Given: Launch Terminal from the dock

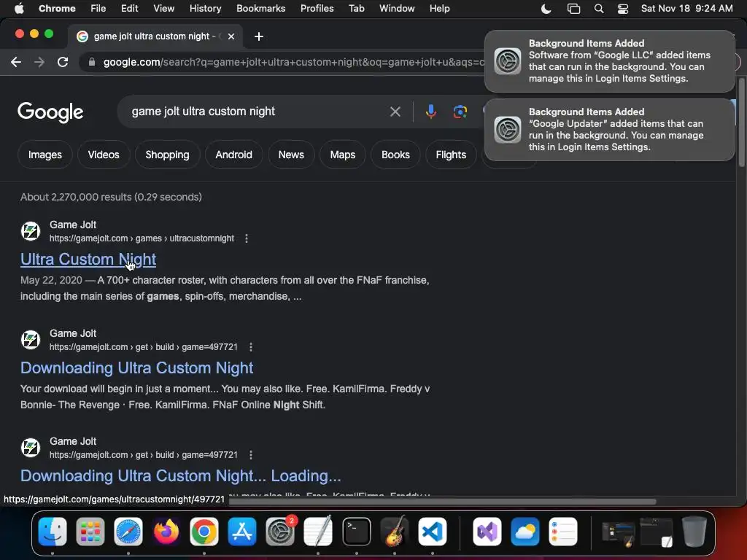Looking at the screenshot, I should click(x=356, y=532).
